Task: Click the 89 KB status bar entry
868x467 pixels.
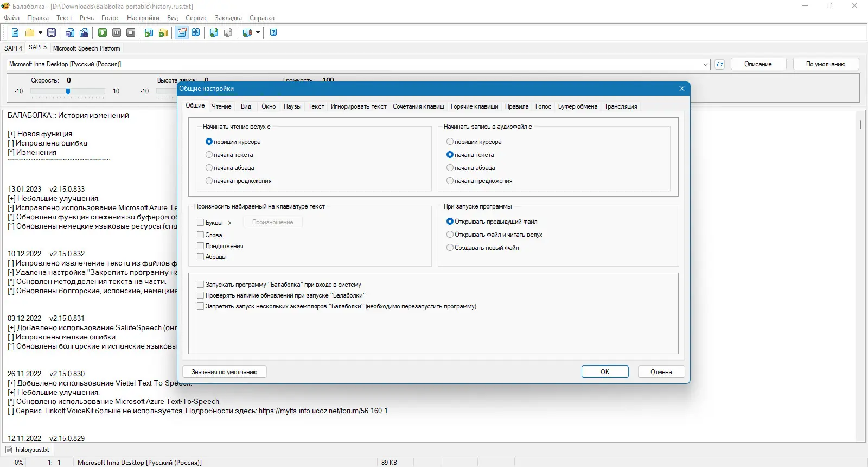Action: pos(389,463)
